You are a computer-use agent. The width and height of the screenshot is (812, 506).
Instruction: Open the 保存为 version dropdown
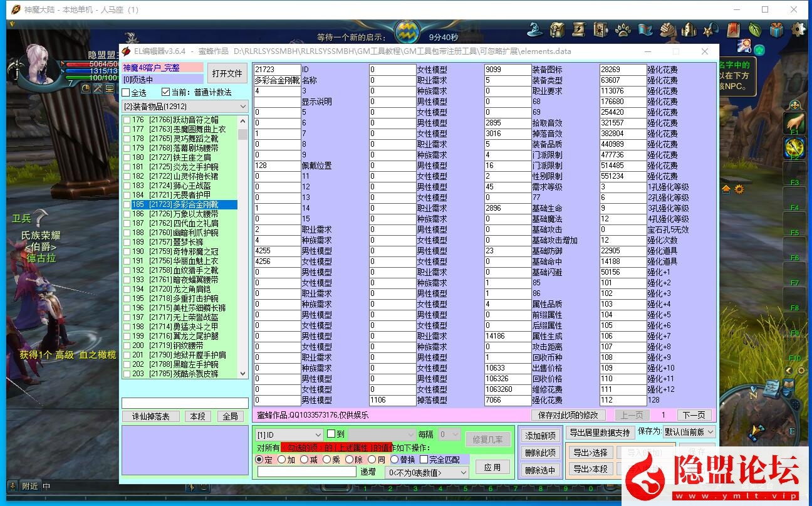click(689, 432)
